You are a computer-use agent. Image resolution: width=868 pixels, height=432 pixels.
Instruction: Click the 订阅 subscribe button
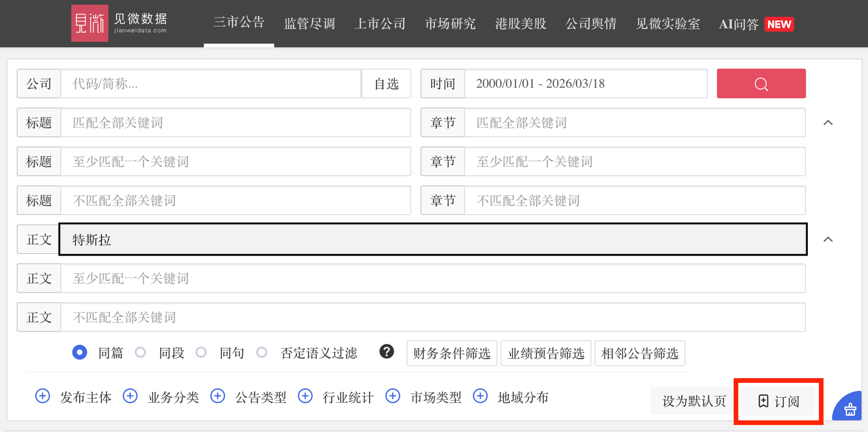pyautogui.click(x=779, y=401)
